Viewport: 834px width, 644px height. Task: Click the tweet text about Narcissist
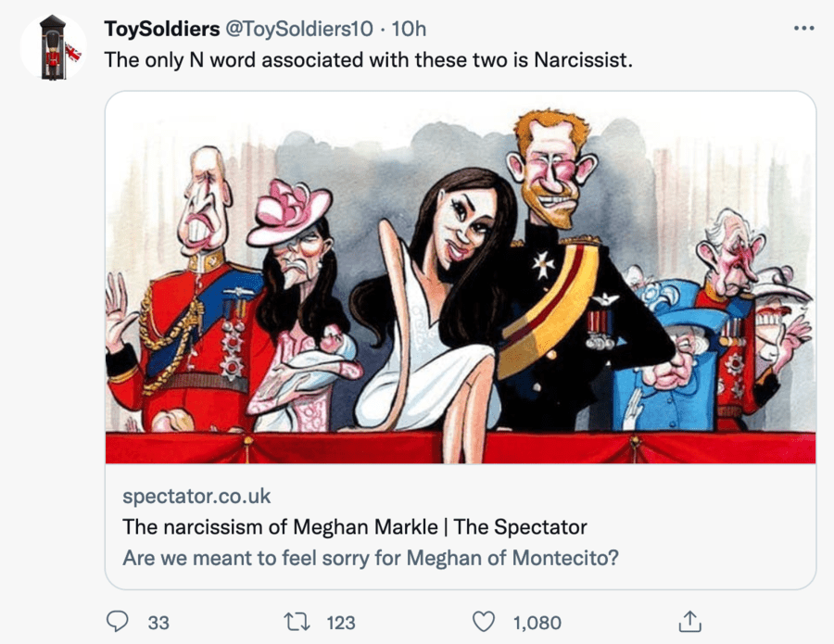[x=368, y=60]
